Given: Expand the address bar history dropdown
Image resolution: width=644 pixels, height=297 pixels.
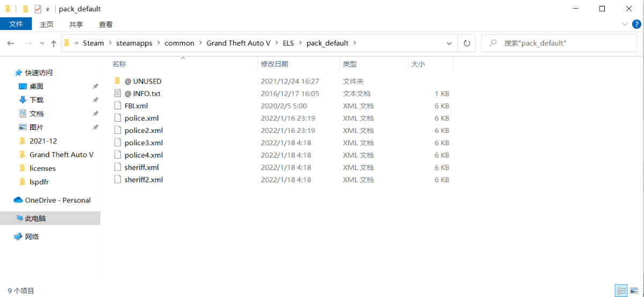Looking at the screenshot, I should coord(449,43).
